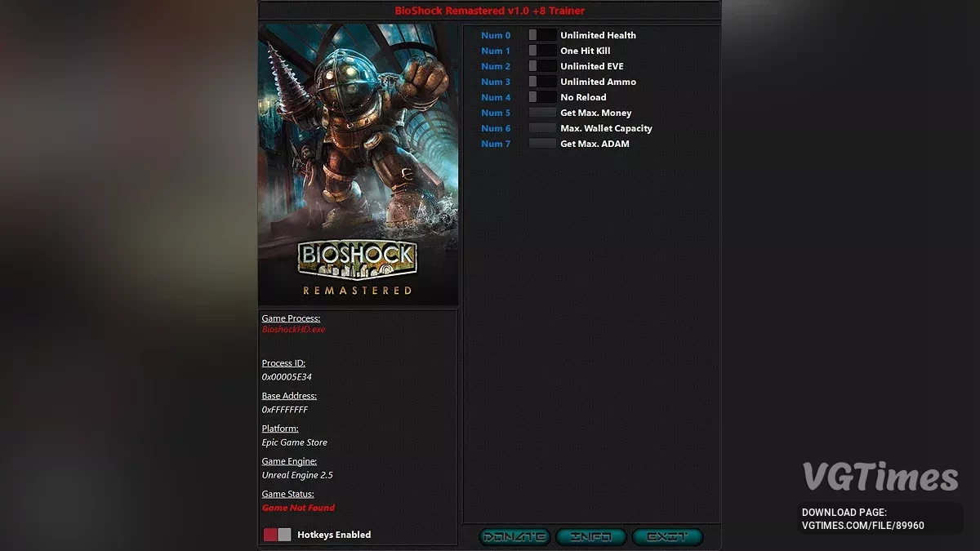Viewport: 980px width, 551px height.
Task: Click the Unlimited EVE label
Action: [591, 66]
